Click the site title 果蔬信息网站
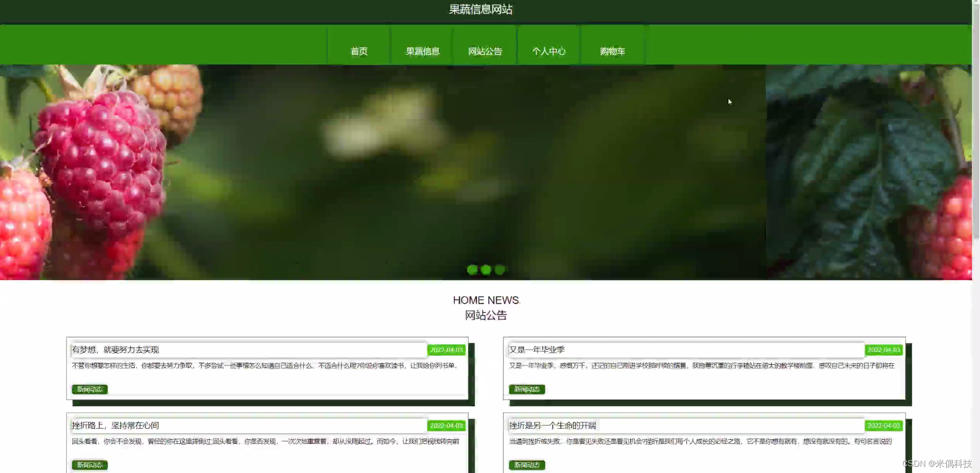Screen dimensions: 980x473 coord(480,10)
